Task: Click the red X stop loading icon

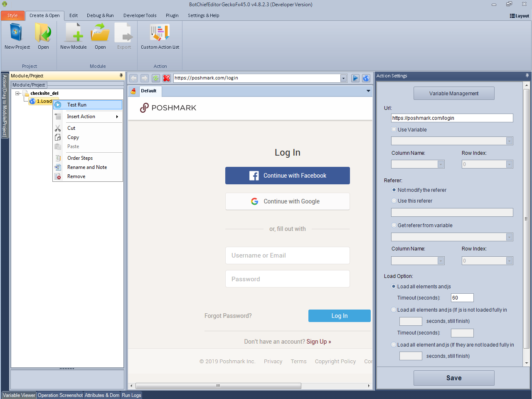Action: (x=167, y=78)
